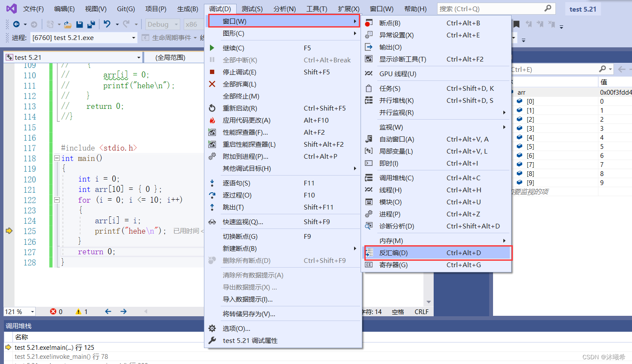632x364 pixels.
Task: Select 反汇编(D) from the windows submenu
Action: coord(438,253)
